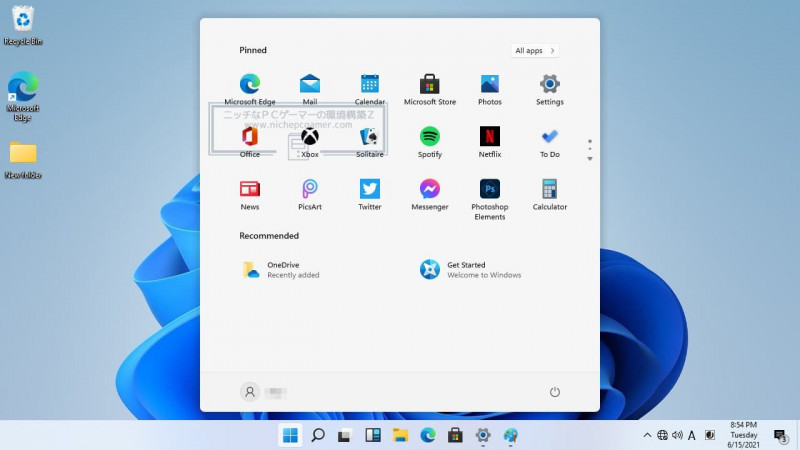Viewport: 800px width, 450px height.
Task: Launch the Office app
Action: (249, 142)
